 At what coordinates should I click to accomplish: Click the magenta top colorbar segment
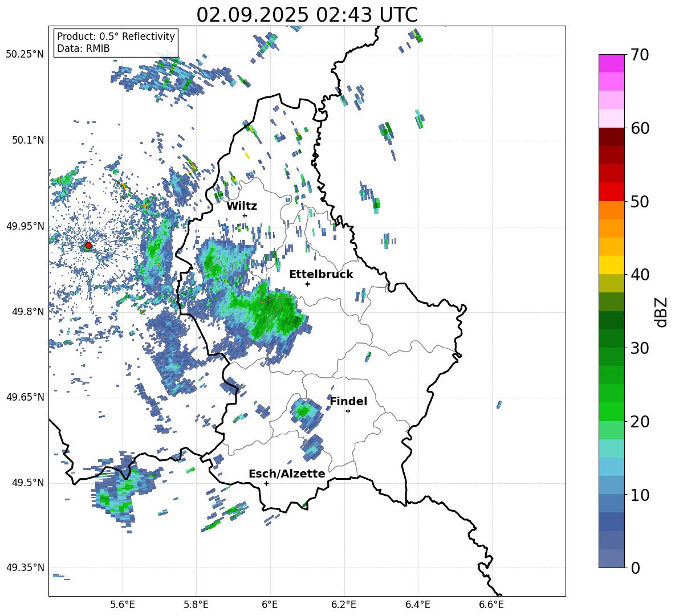(x=611, y=63)
